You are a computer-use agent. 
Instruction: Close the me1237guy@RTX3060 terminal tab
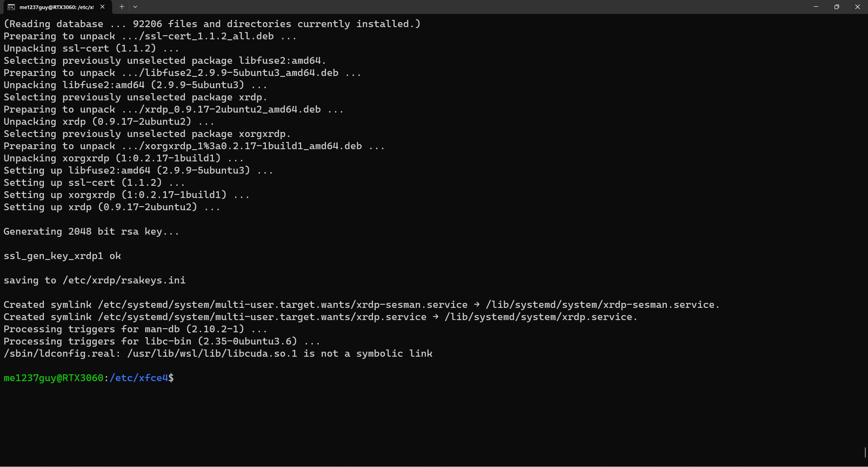[103, 7]
